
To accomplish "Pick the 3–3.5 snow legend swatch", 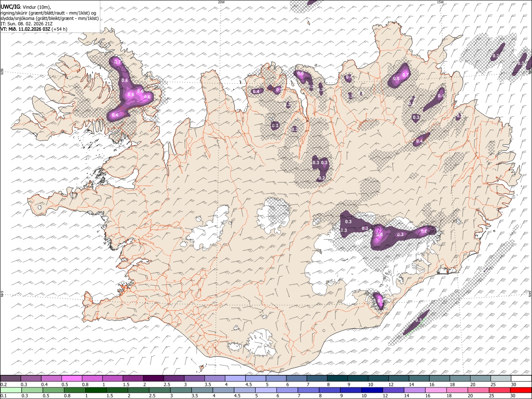I will tap(194, 378).
